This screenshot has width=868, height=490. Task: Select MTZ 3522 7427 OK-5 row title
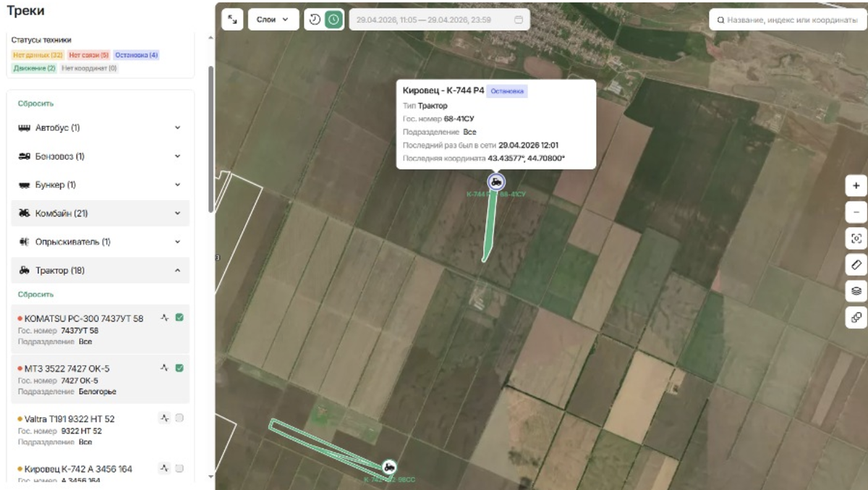click(67, 369)
